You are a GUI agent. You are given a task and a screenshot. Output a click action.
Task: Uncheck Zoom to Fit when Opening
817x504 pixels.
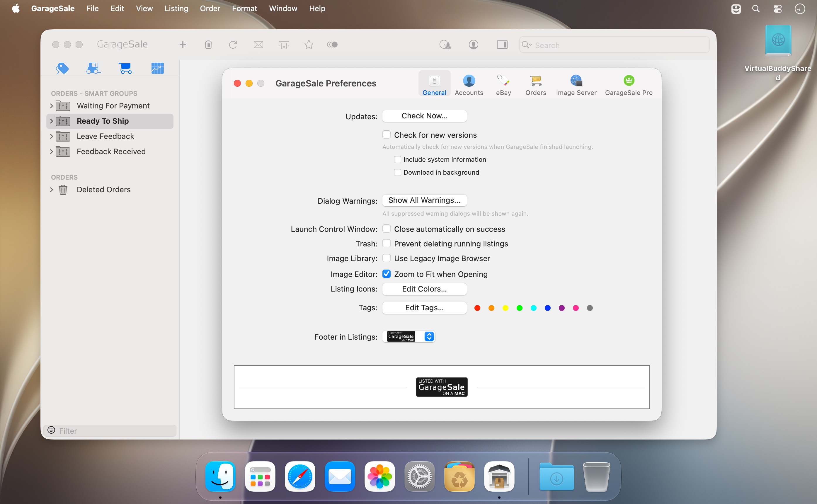coord(386,274)
